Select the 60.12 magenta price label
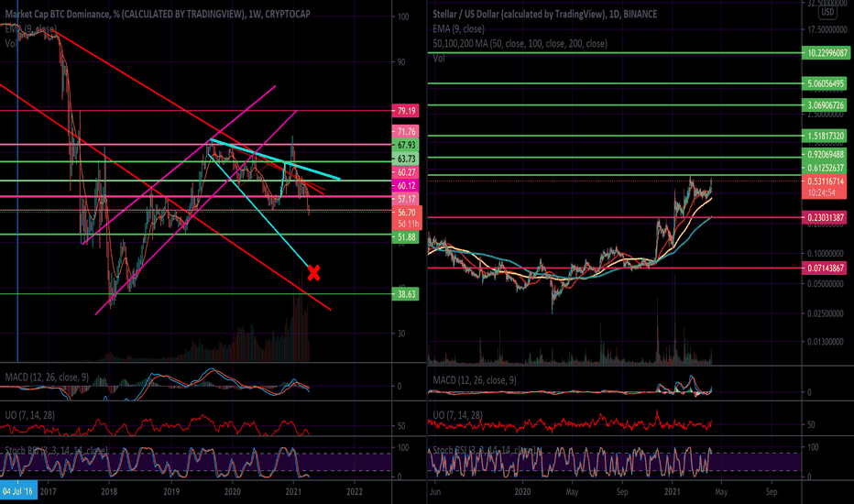 406,186
